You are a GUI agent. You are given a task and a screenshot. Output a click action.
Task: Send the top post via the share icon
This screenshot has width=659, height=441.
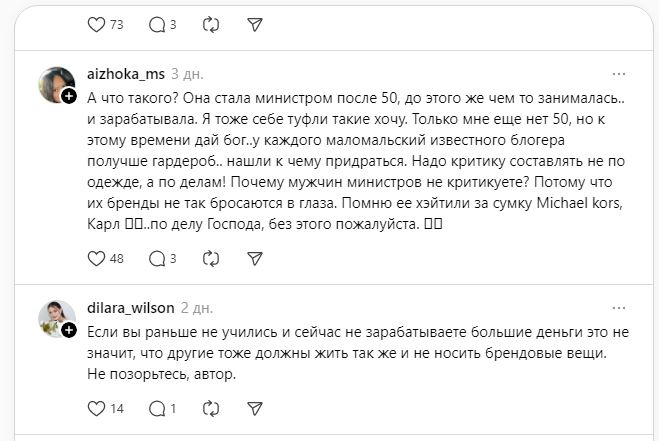point(256,23)
